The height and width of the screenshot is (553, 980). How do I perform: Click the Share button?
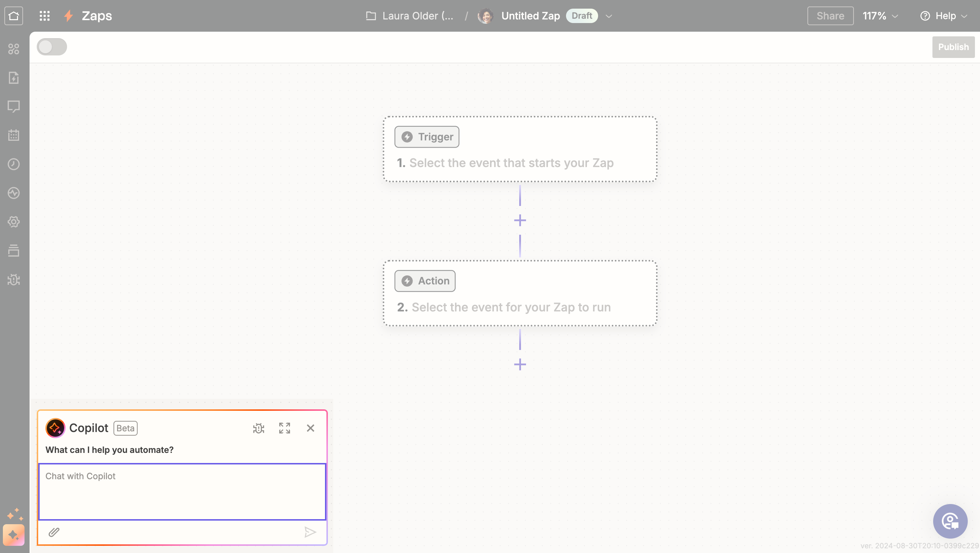click(830, 15)
